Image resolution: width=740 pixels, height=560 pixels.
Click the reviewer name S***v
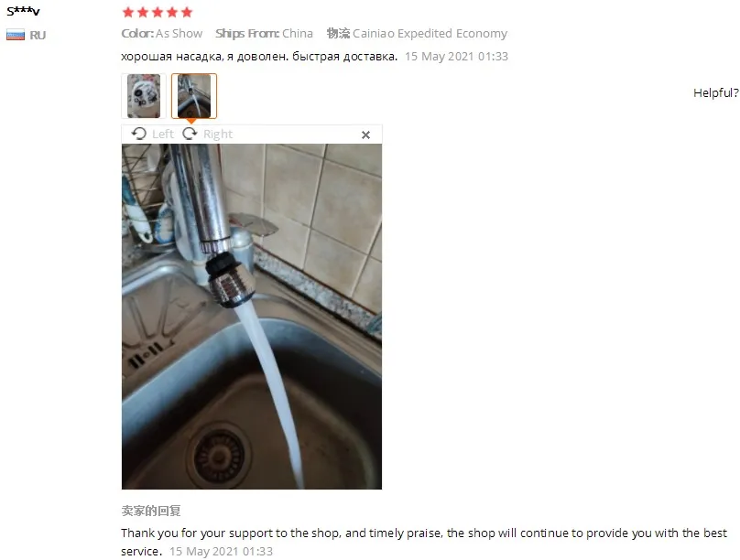point(23,11)
